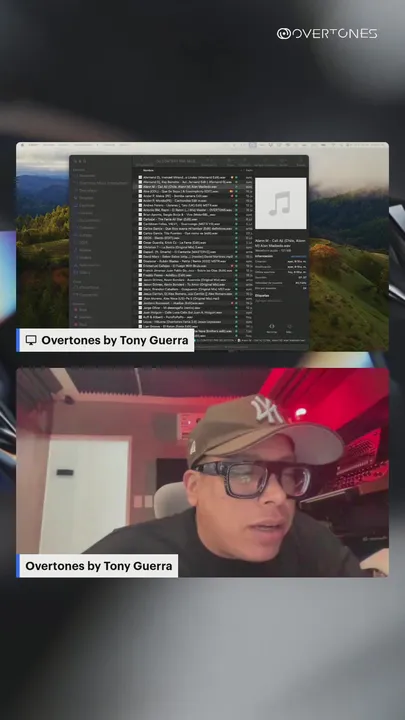Click the monitor icon beside Overtones by Tony Guerra

point(31,340)
